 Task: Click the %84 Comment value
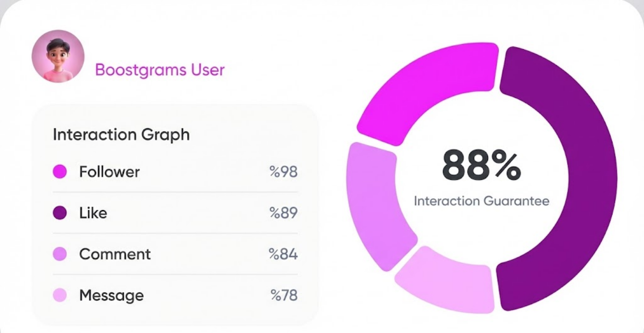(283, 254)
